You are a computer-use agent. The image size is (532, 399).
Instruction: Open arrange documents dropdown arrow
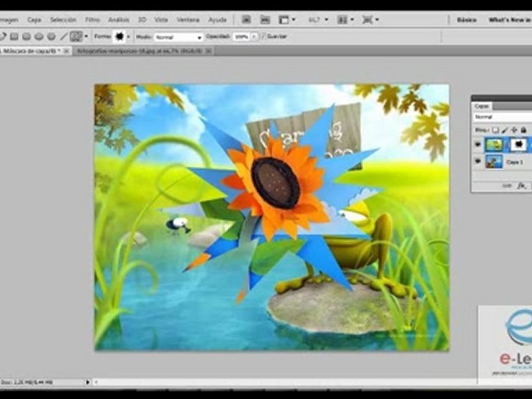click(x=352, y=20)
